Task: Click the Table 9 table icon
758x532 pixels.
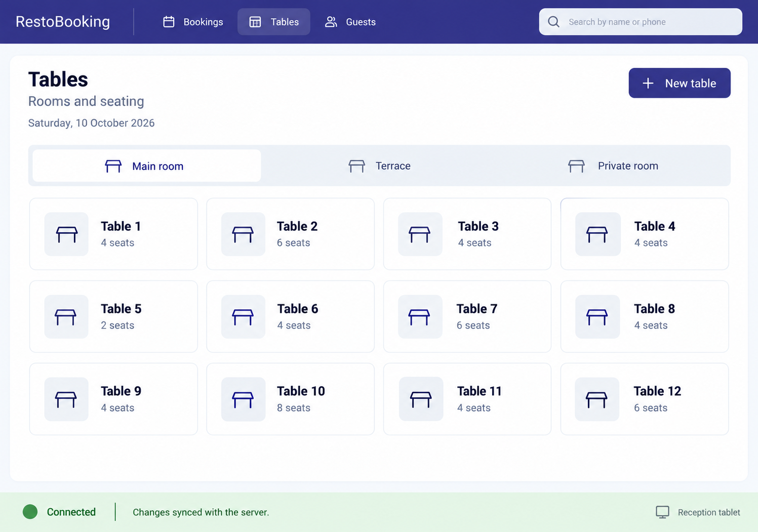Action: [x=66, y=399]
